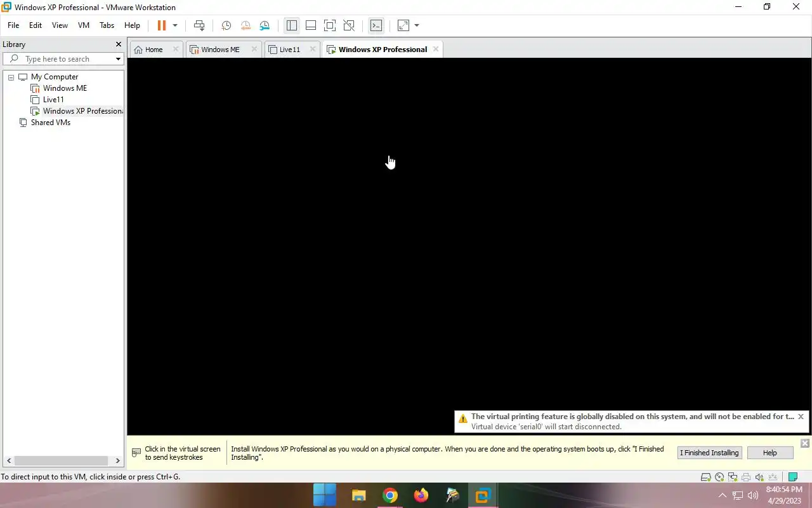Open the VM menu
The width and height of the screenshot is (812, 508).
[84, 25]
